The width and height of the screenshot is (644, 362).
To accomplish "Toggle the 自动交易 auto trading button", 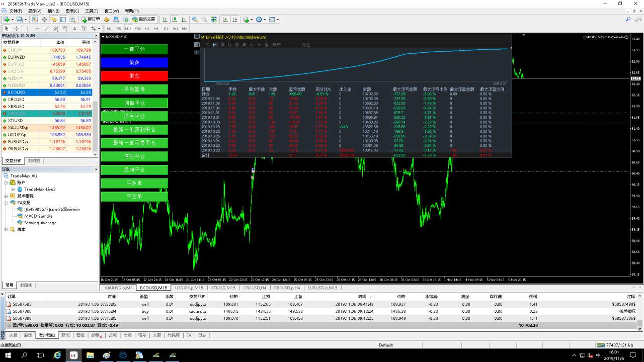I will pyautogui.click(x=143, y=20).
